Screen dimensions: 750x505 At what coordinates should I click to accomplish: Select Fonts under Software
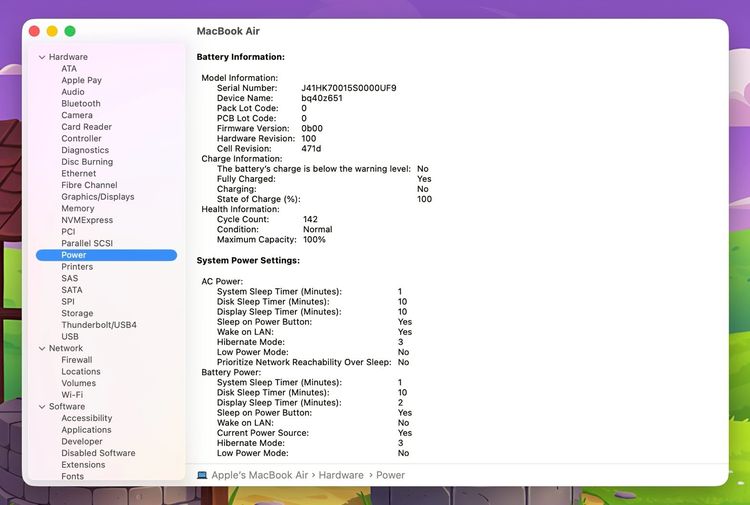pyautogui.click(x=72, y=476)
